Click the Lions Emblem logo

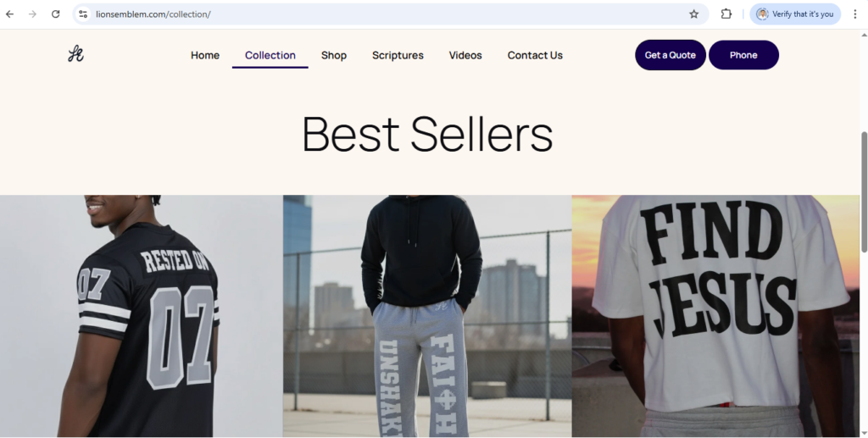[x=75, y=54]
